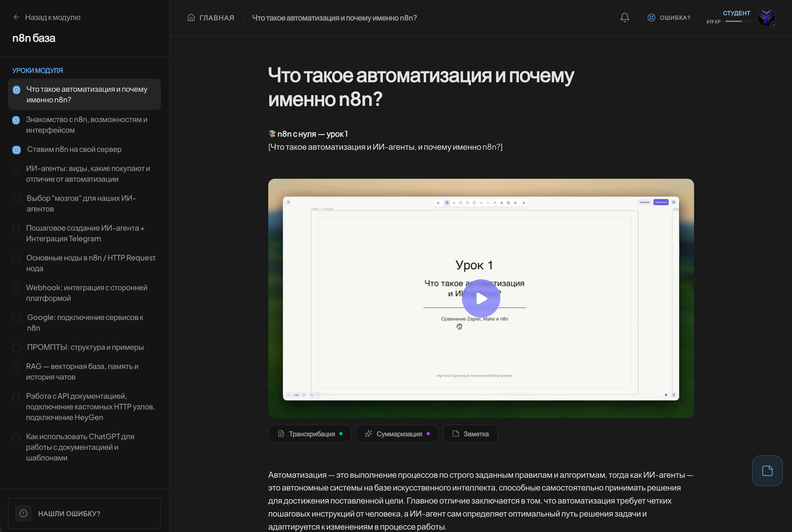Image resolution: width=792 pixels, height=532 pixels.
Task: Click the info icon near НАШЛИ ОШИБКУ?
Action: (x=23, y=513)
